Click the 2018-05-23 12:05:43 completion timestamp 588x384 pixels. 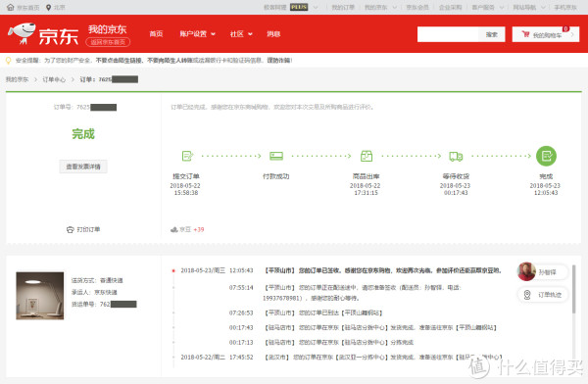click(545, 189)
